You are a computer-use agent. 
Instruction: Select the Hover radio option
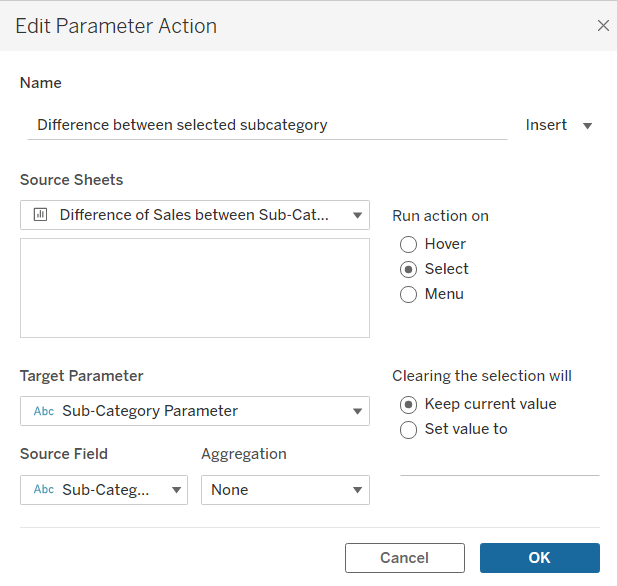click(408, 244)
